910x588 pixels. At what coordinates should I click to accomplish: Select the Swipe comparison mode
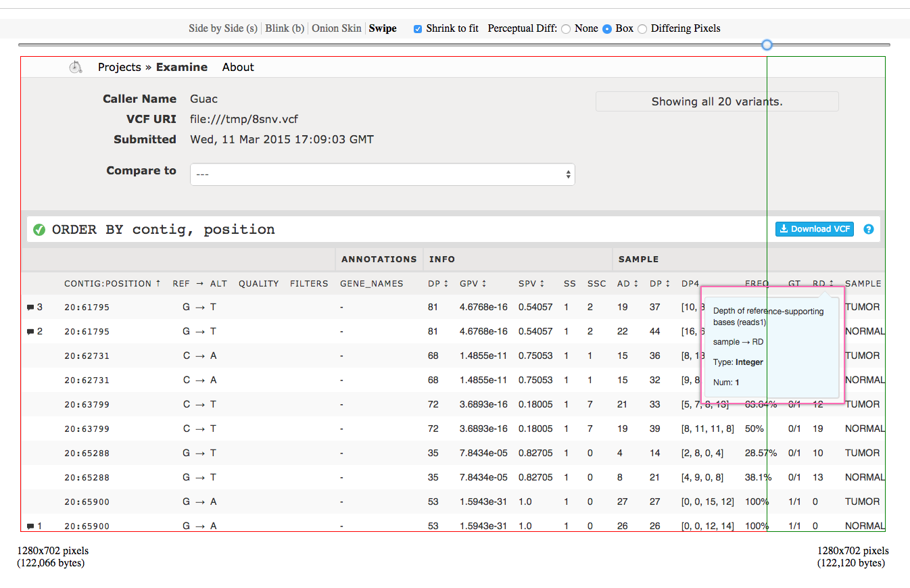[383, 28]
